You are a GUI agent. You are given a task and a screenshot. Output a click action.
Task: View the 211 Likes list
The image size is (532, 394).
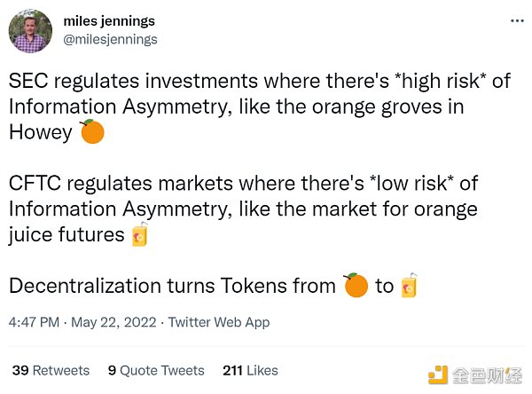pyautogui.click(x=250, y=370)
